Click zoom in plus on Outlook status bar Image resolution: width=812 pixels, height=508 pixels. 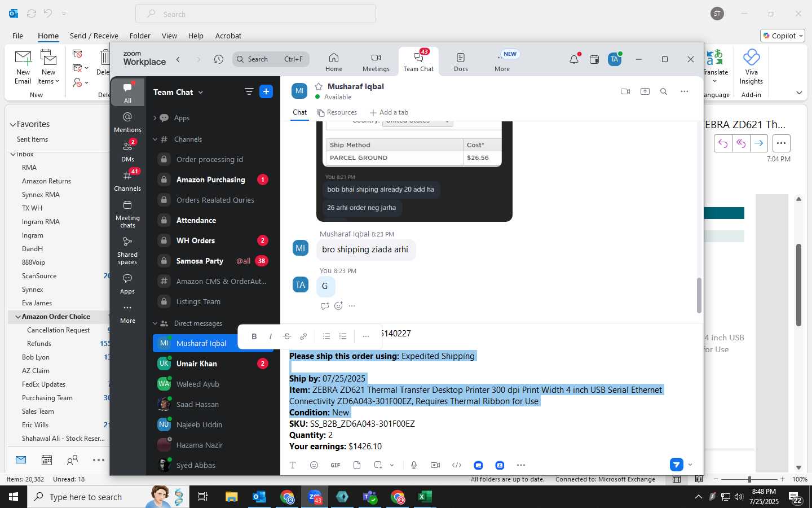[782, 479]
